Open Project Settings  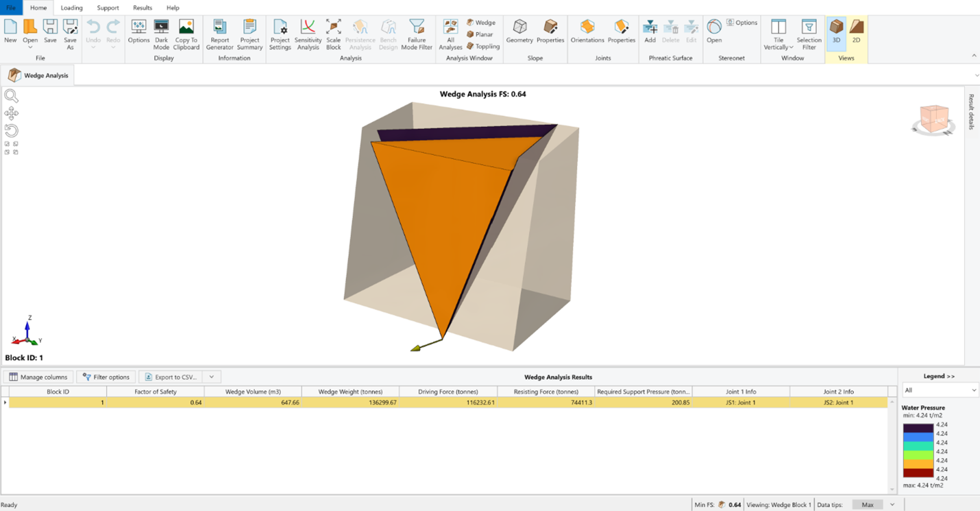click(x=280, y=34)
